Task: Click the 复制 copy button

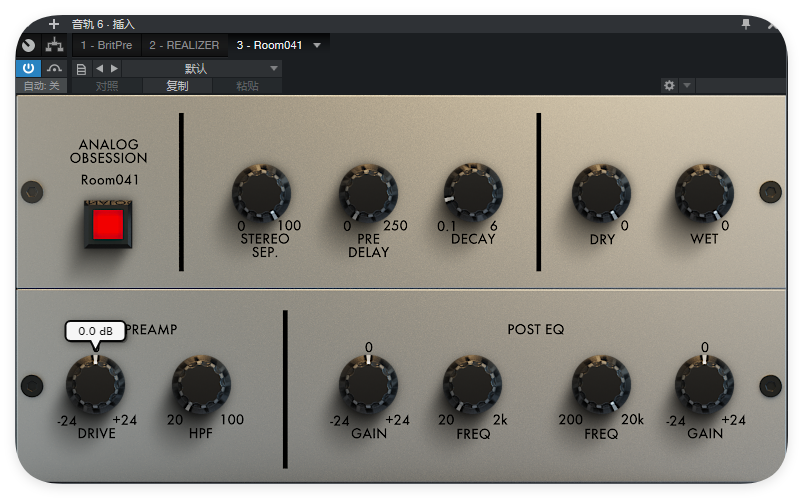Action: (177, 86)
